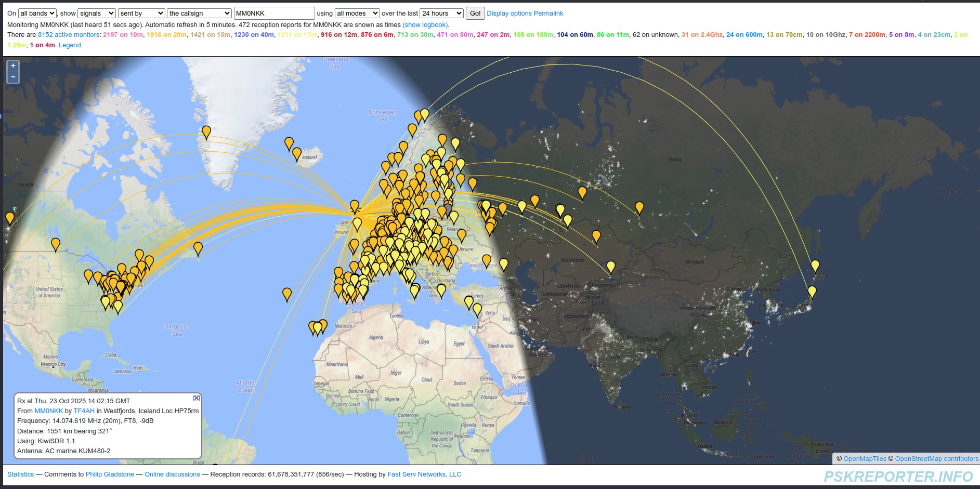980x489 pixels.
Task: Expand the all modes dropdown
Action: 357,13
